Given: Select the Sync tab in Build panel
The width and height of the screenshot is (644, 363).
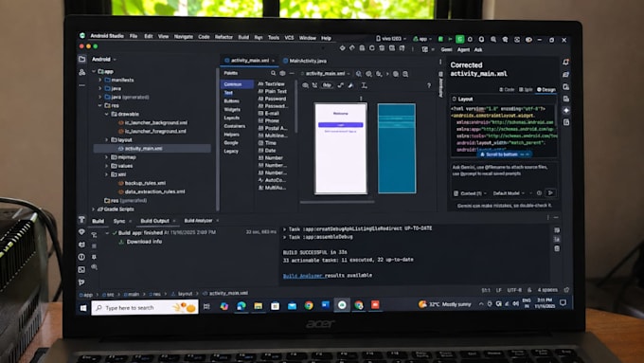Looking at the screenshot, I should 119,221.
